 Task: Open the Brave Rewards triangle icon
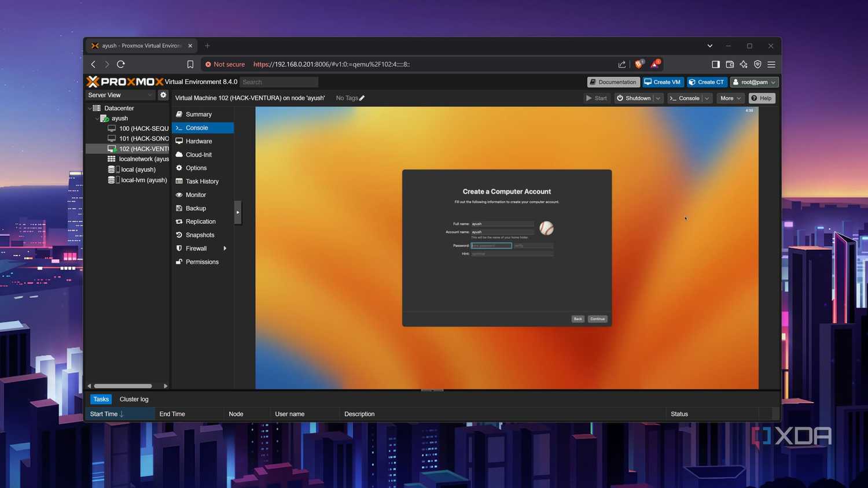654,64
